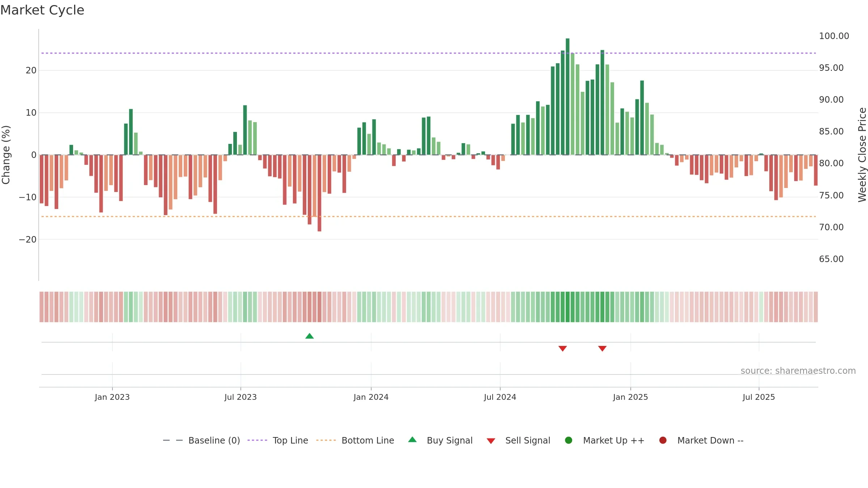
Task: Toggle the Top Line legend entry
Action: (x=278, y=441)
